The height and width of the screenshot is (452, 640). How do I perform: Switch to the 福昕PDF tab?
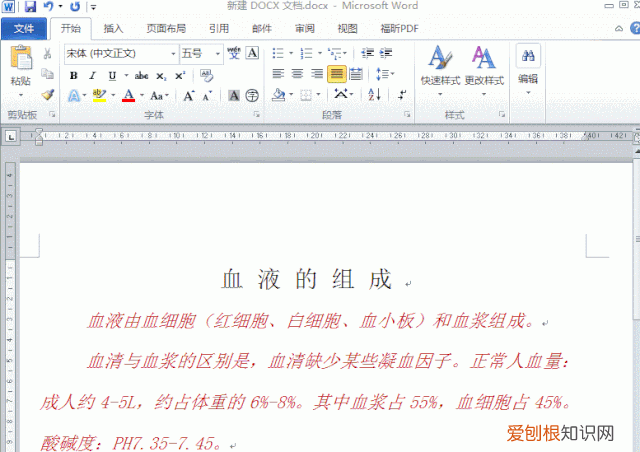pos(399,29)
